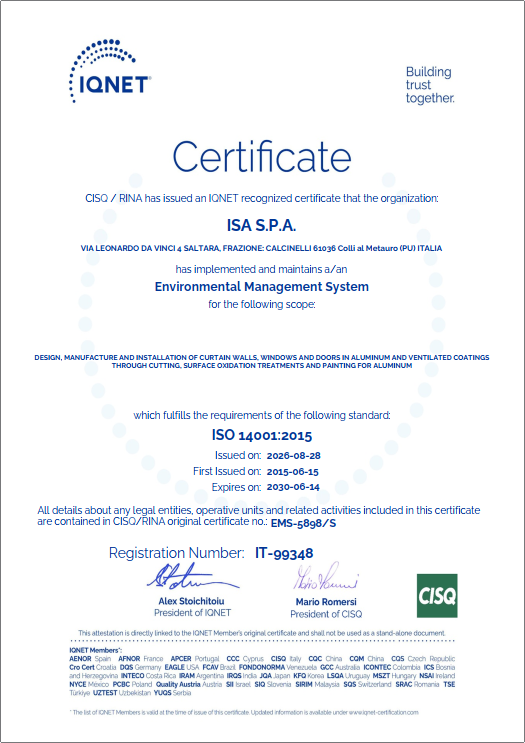This screenshot has height=743, width=525.
Task: Click the 'IQNET Members*:' heading
Action: point(95,651)
